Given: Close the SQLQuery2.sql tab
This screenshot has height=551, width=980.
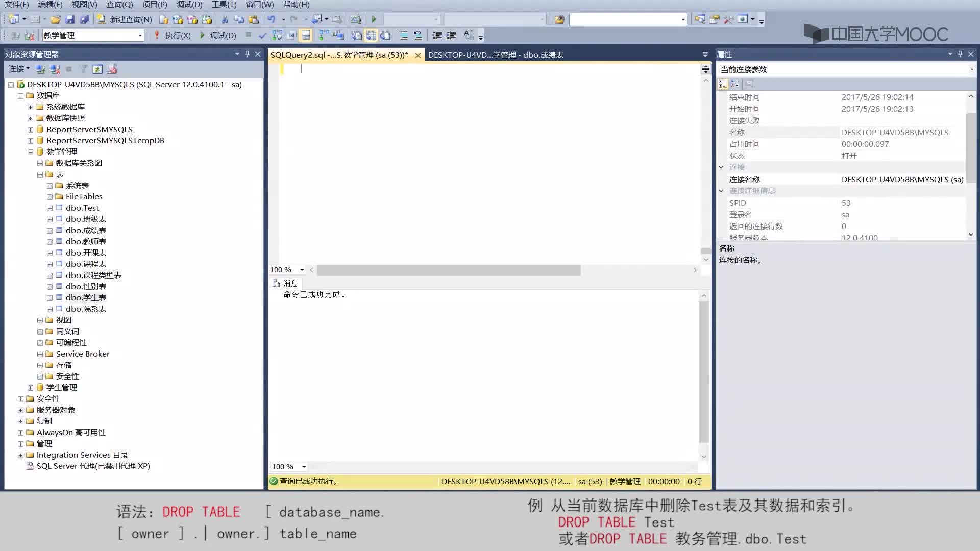Looking at the screenshot, I should click(x=418, y=55).
